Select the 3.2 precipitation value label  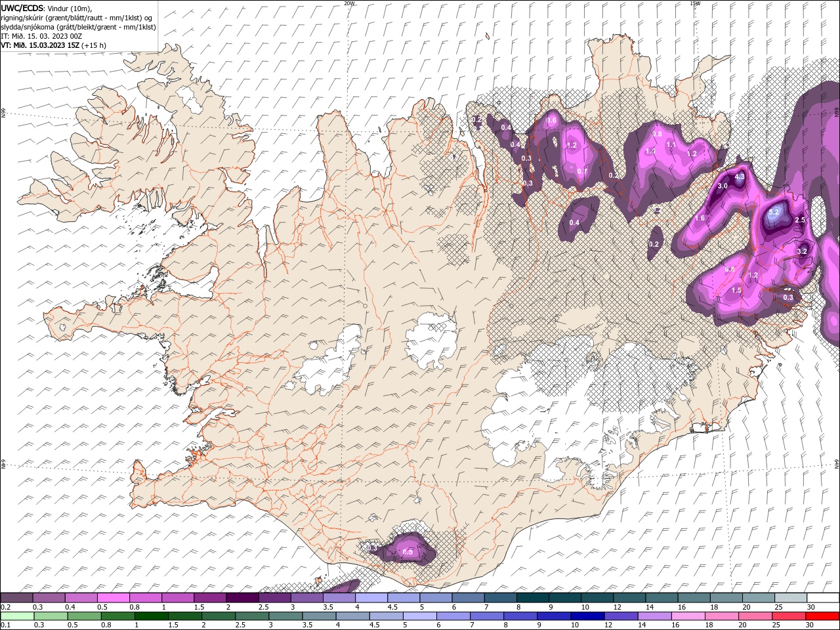click(x=802, y=251)
